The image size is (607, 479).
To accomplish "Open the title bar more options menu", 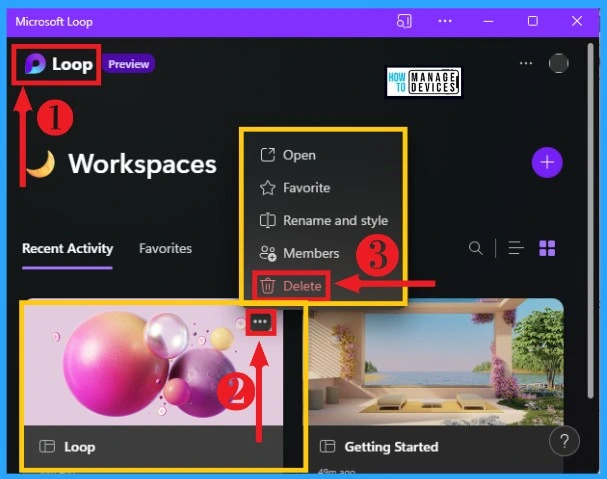I will pyautogui.click(x=445, y=21).
